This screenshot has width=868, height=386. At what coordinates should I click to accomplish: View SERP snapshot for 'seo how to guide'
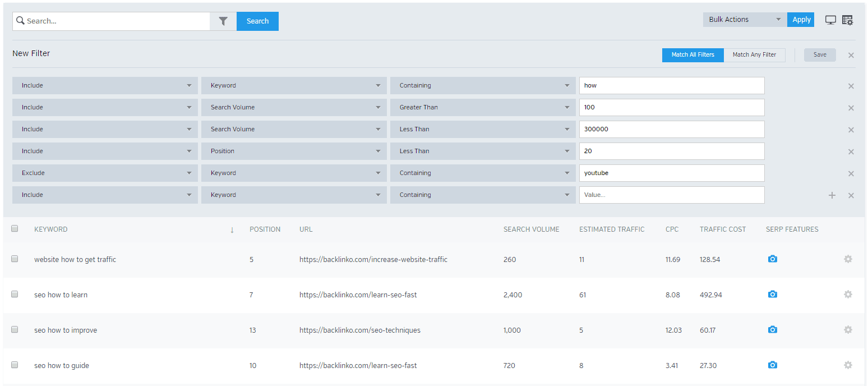tap(773, 365)
